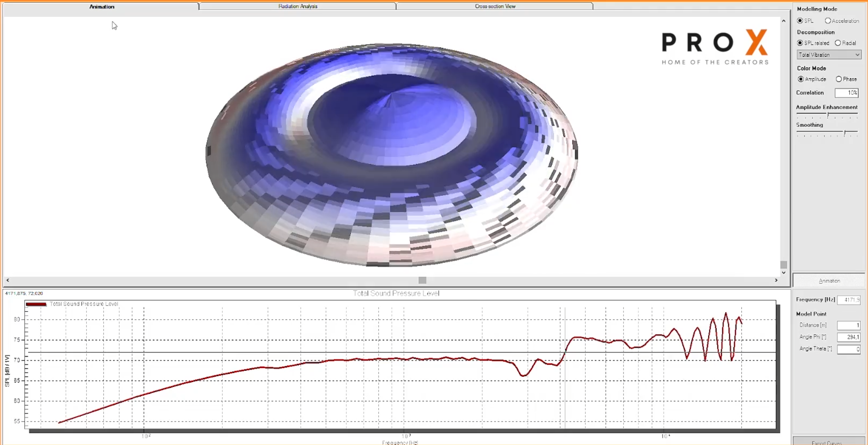Click the 'Frequency [Hz]' axis label
This screenshot has height=445, width=868.
400,442
